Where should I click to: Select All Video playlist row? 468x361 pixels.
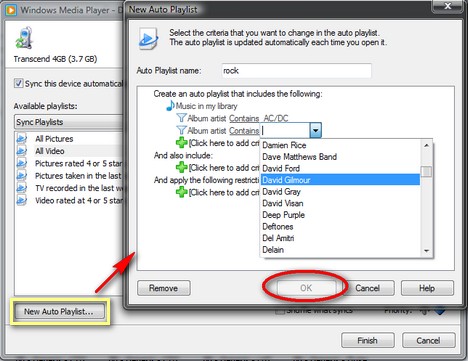(69, 151)
